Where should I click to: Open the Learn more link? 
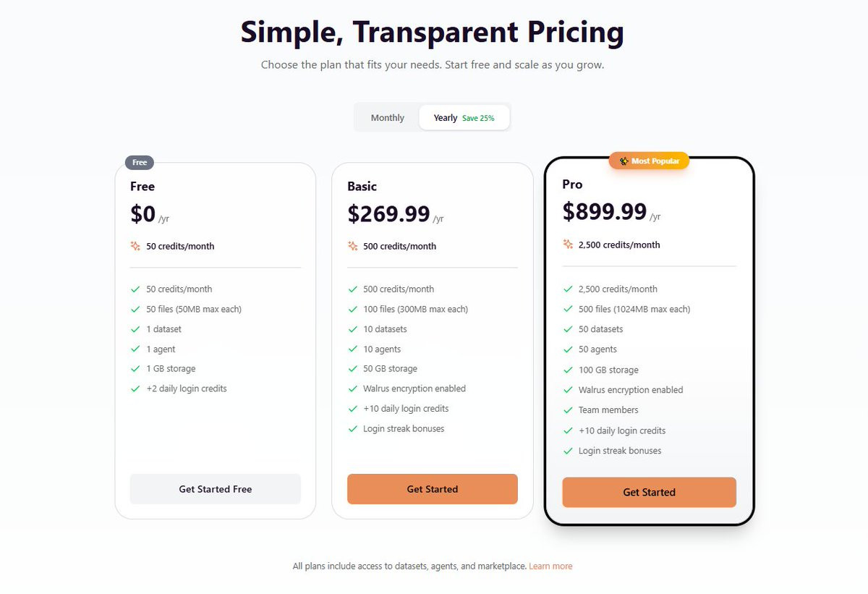[x=550, y=566]
